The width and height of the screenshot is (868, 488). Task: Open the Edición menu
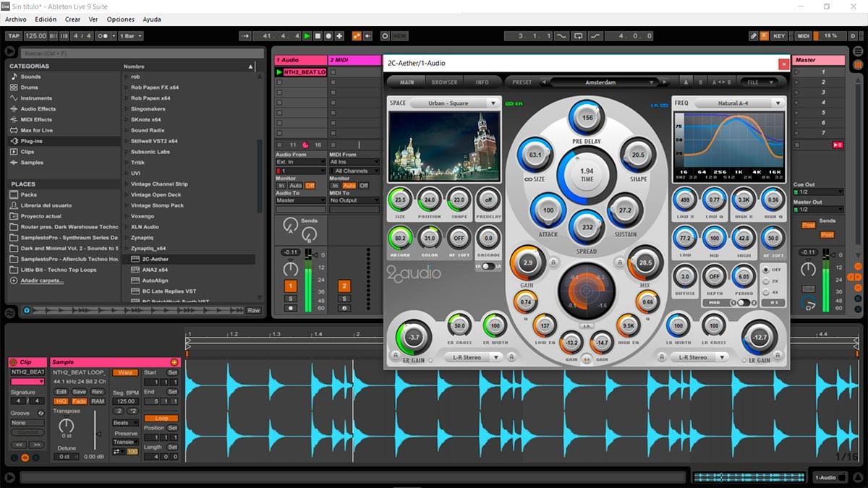[46, 20]
